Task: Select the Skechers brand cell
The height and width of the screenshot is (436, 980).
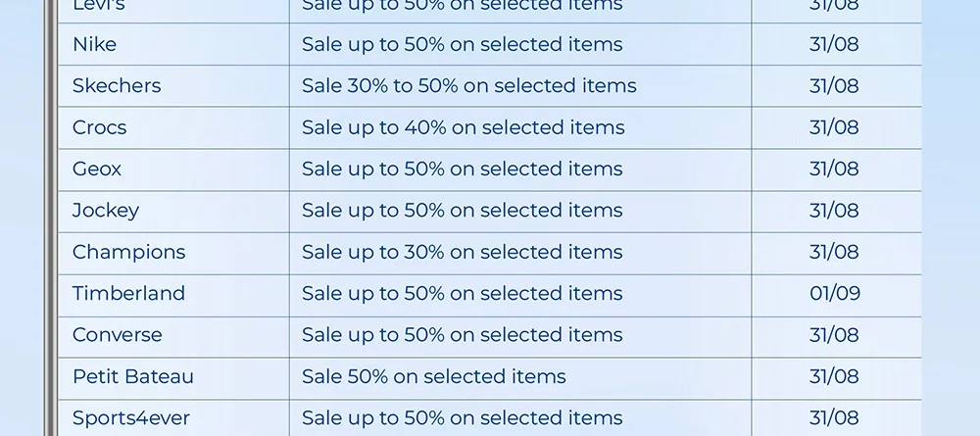Action: [117, 86]
